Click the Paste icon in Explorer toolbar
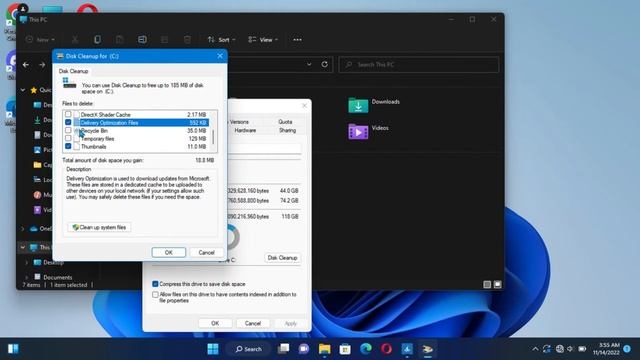640x360 pixels. click(120, 40)
